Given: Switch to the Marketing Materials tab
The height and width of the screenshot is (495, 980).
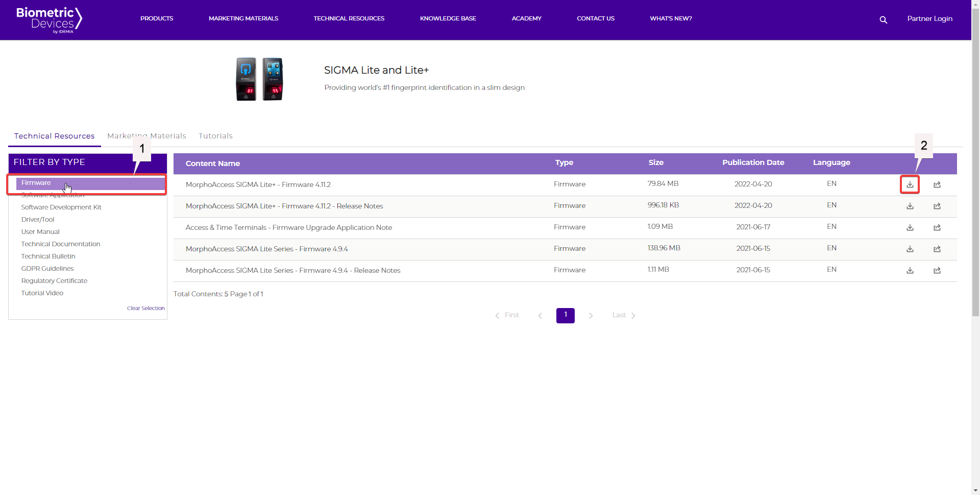Looking at the screenshot, I should click(x=146, y=136).
